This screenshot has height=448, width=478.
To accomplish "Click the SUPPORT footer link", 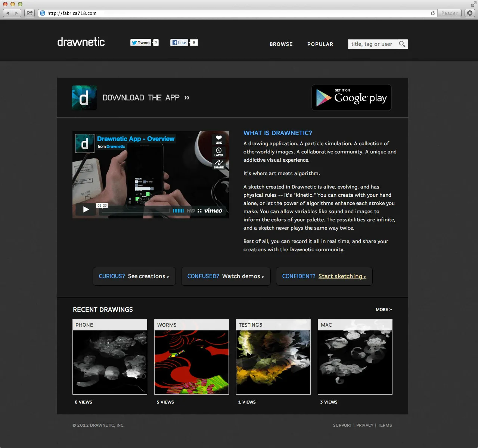I will (x=342, y=425).
